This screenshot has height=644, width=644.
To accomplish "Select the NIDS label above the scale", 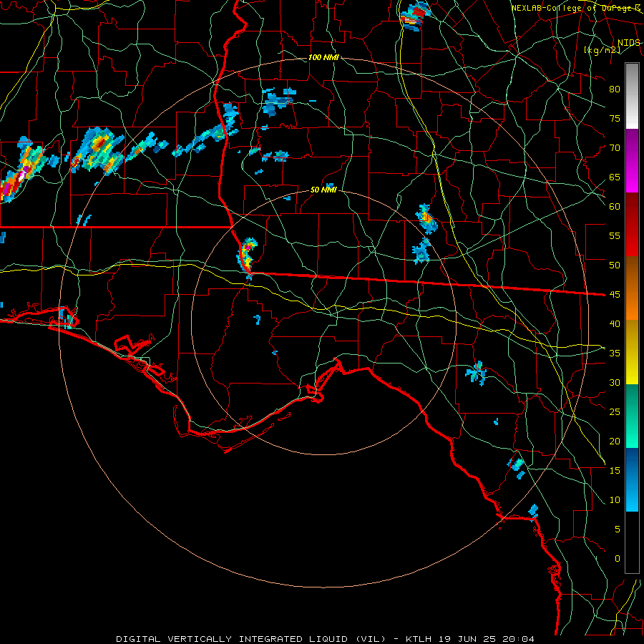I will point(628,43).
